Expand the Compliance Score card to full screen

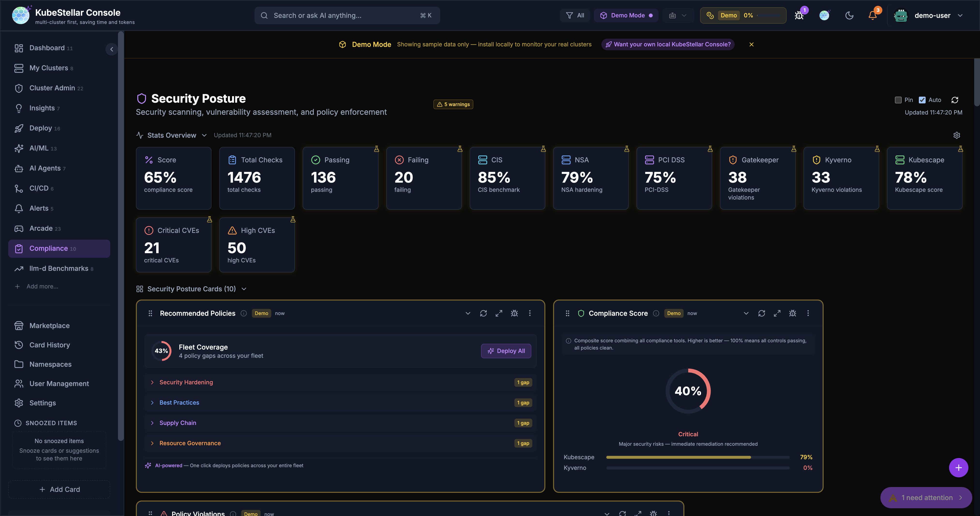(777, 313)
